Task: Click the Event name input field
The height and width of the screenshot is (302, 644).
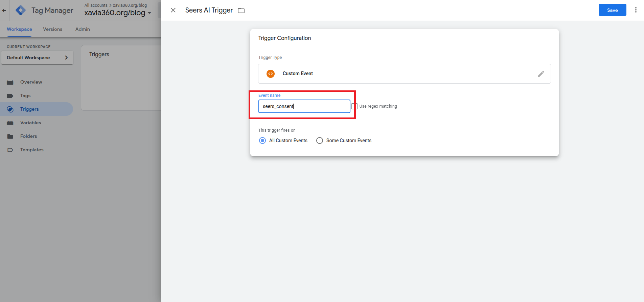Action: pyautogui.click(x=304, y=106)
